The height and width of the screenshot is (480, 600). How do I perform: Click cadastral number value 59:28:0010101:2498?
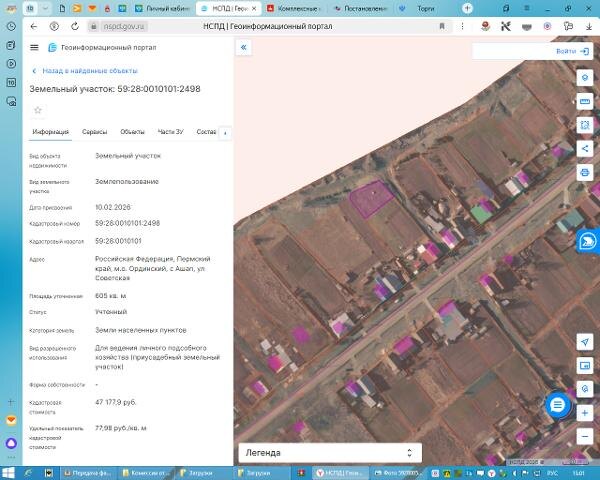127,223
